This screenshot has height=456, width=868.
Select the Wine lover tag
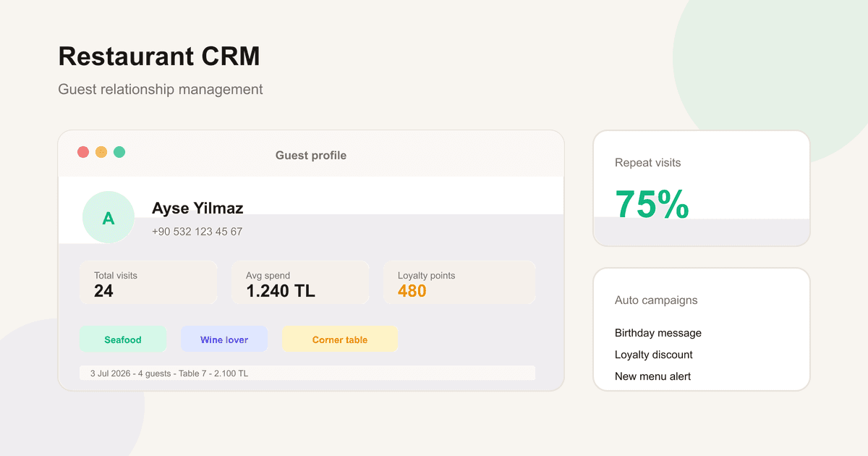click(x=224, y=339)
